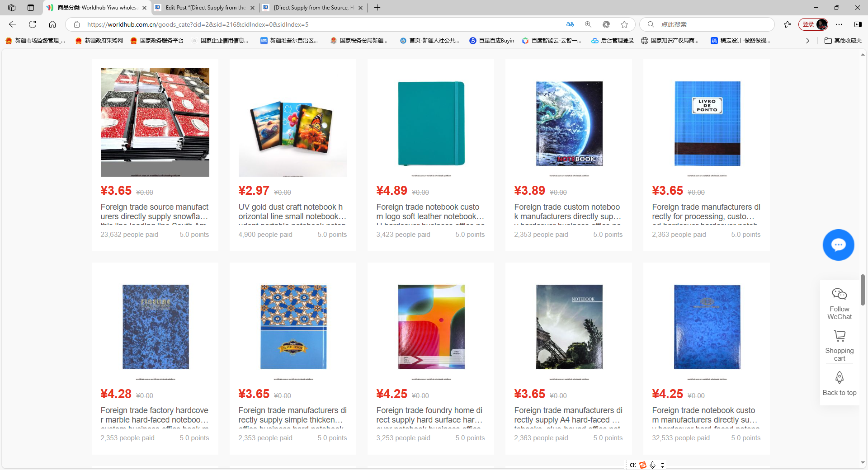
Task: Go to browser home page
Action: (52, 24)
